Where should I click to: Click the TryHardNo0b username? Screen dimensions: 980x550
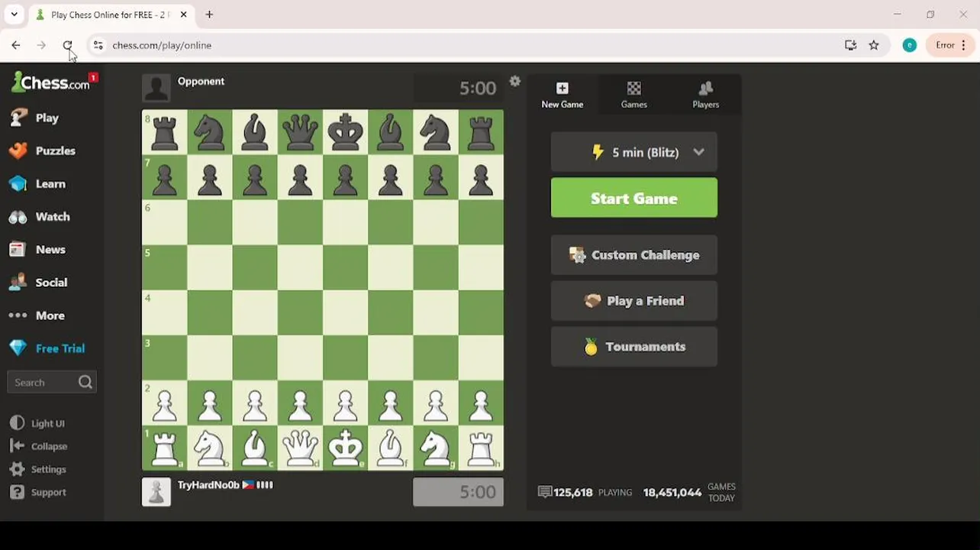[208, 485]
